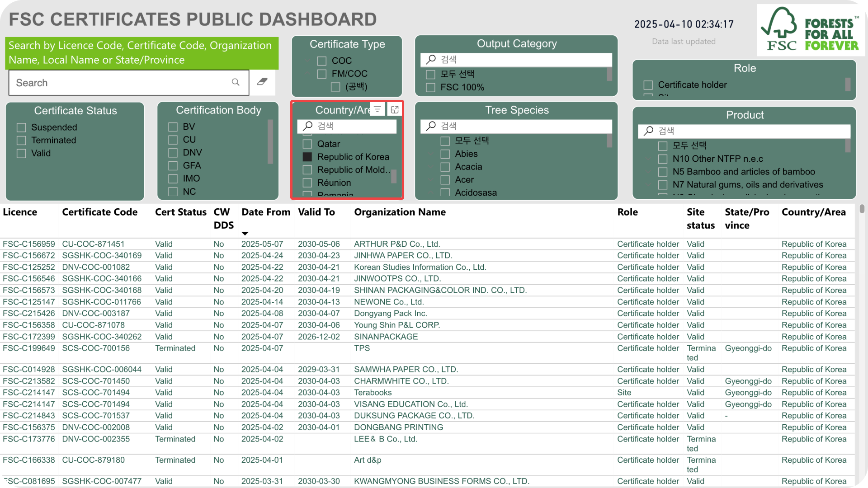Viewport: 868px width, 488px height.
Task: Click the Output Category scrollbar thumb
Action: [609, 74]
